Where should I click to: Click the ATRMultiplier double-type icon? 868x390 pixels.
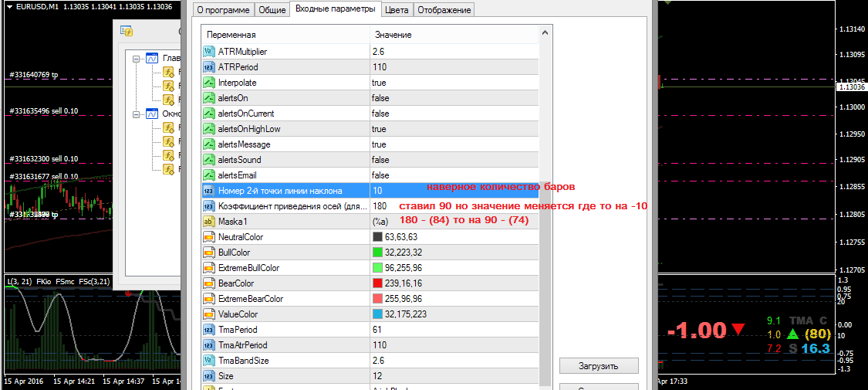click(208, 52)
